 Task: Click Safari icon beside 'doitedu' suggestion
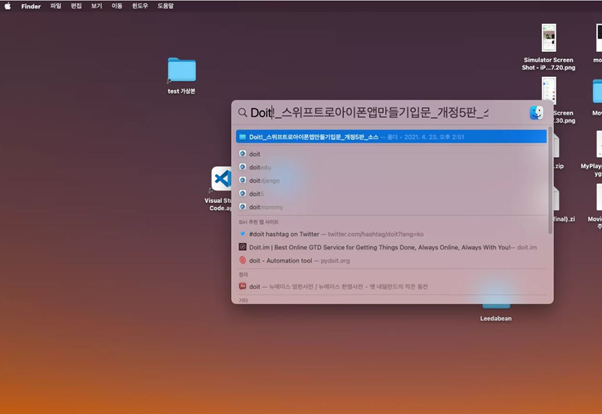point(242,167)
